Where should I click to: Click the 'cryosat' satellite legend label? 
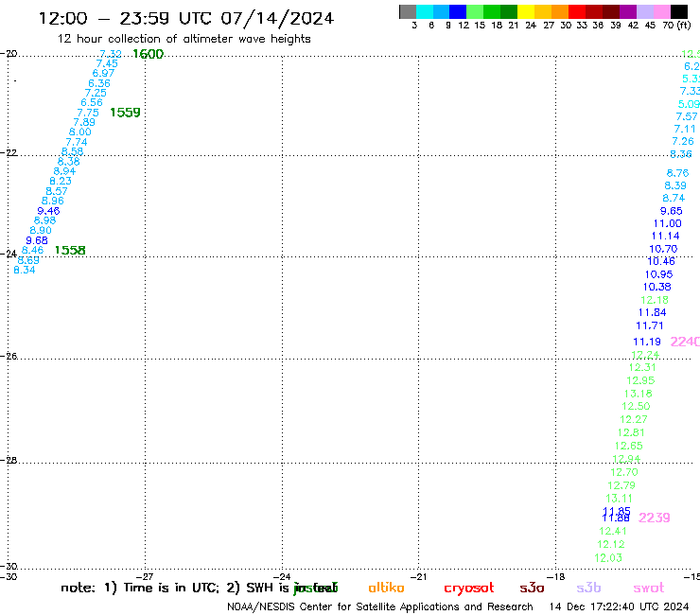(469, 589)
